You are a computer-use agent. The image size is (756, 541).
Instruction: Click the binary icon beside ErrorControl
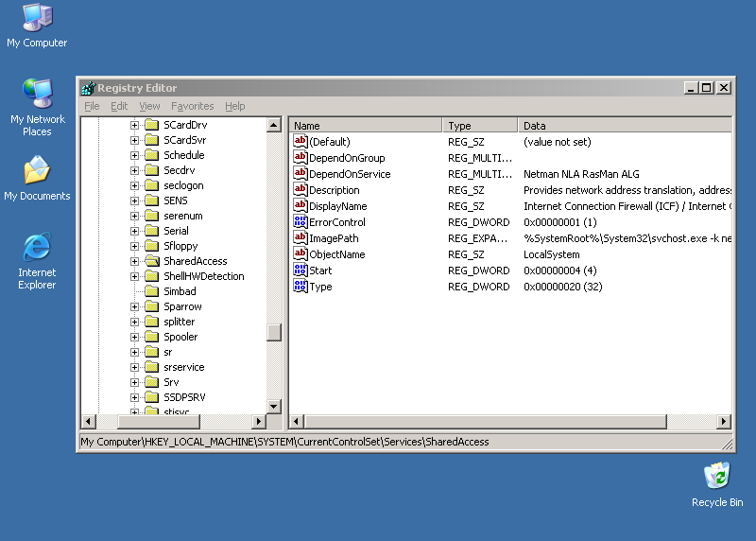[300, 221]
